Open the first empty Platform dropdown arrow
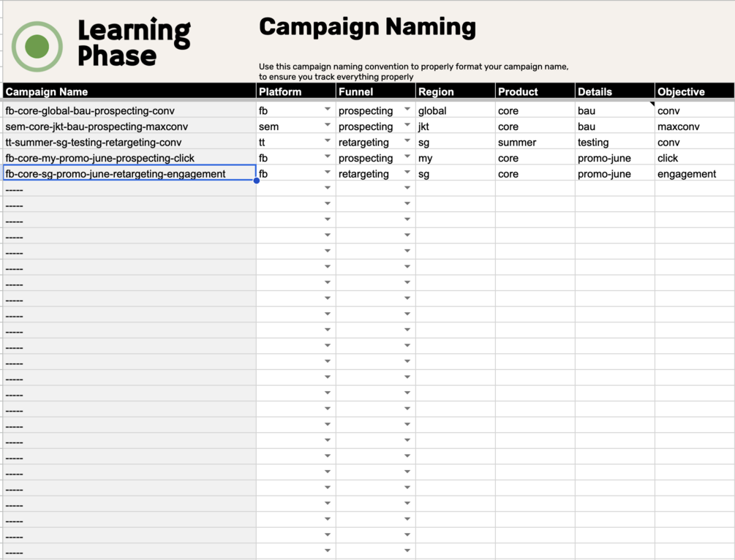 327,188
